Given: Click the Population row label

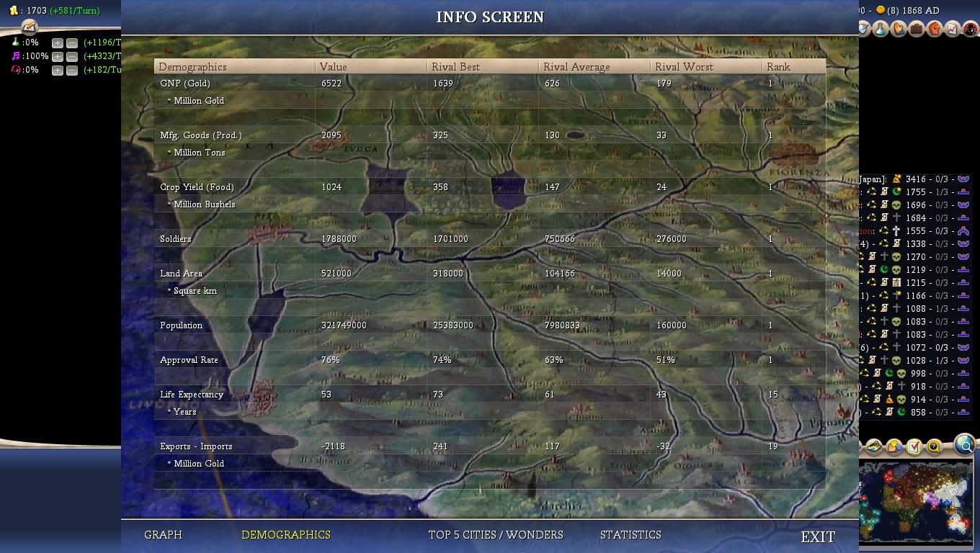Looking at the screenshot, I should [x=182, y=325].
